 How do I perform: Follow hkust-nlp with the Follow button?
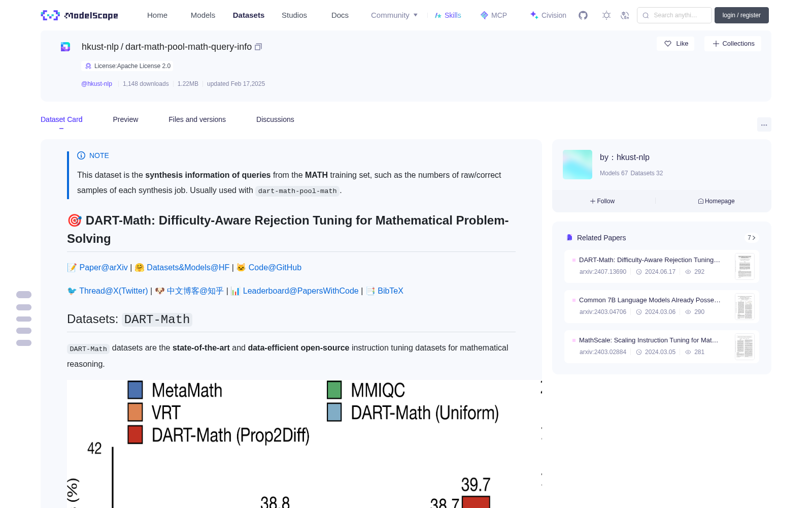[x=602, y=201]
